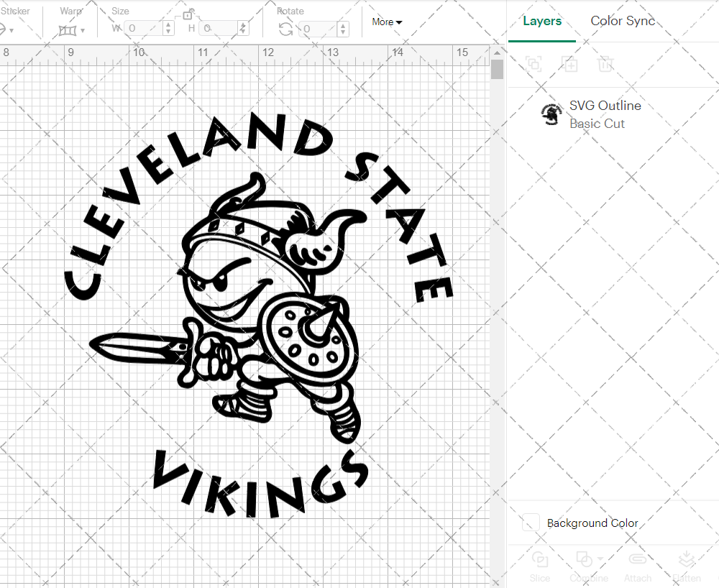The height and width of the screenshot is (588, 719).
Task: Select the SVG Outline Basic Cut layer
Action: pyautogui.click(x=605, y=114)
